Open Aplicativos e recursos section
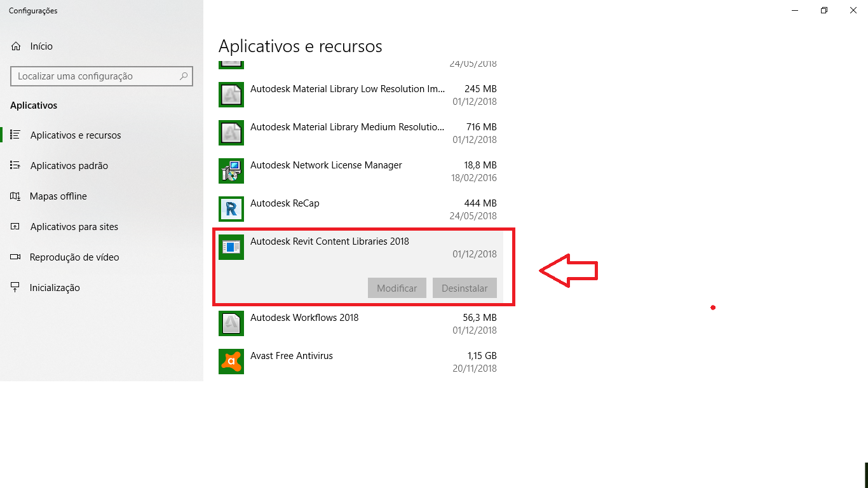 (x=102, y=135)
